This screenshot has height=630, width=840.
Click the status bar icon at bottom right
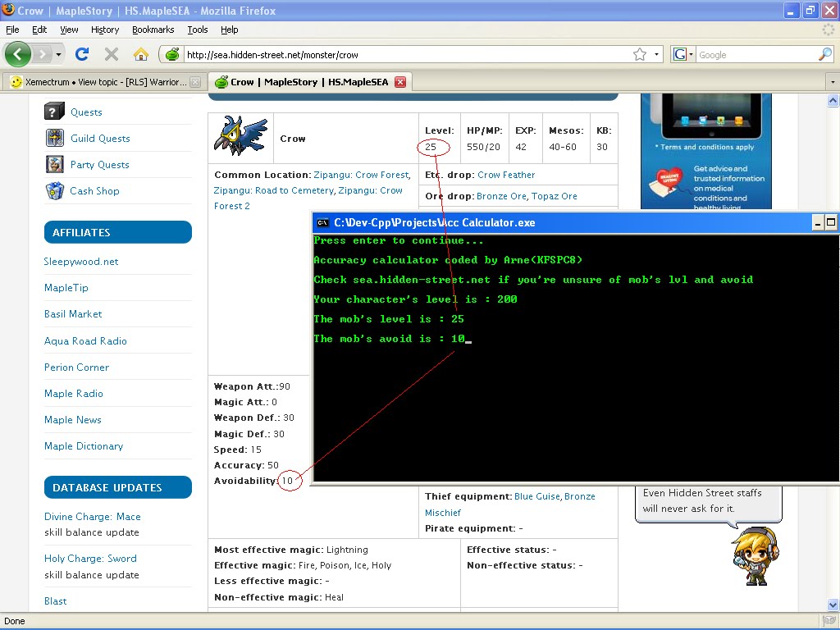829,621
